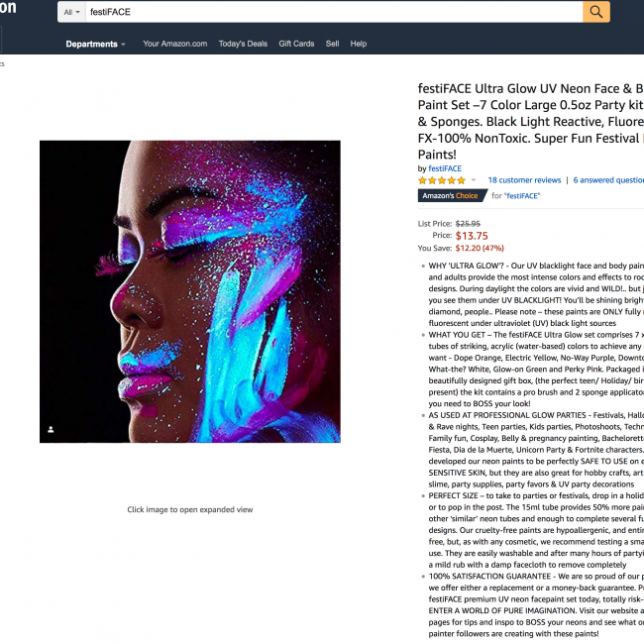644x644 pixels.
Task: Open Gift Cards page
Action: pos(296,44)
